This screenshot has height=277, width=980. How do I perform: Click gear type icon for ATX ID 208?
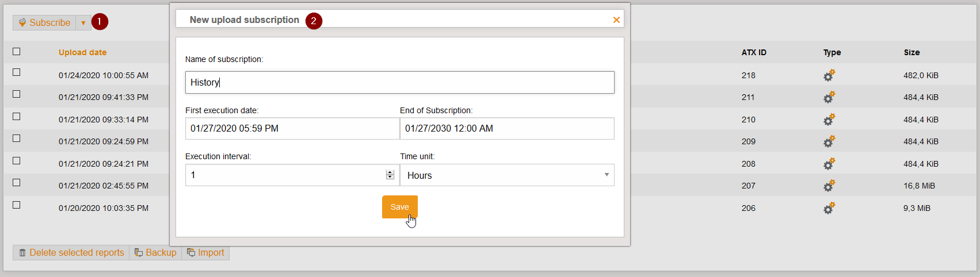pos(829,164)
